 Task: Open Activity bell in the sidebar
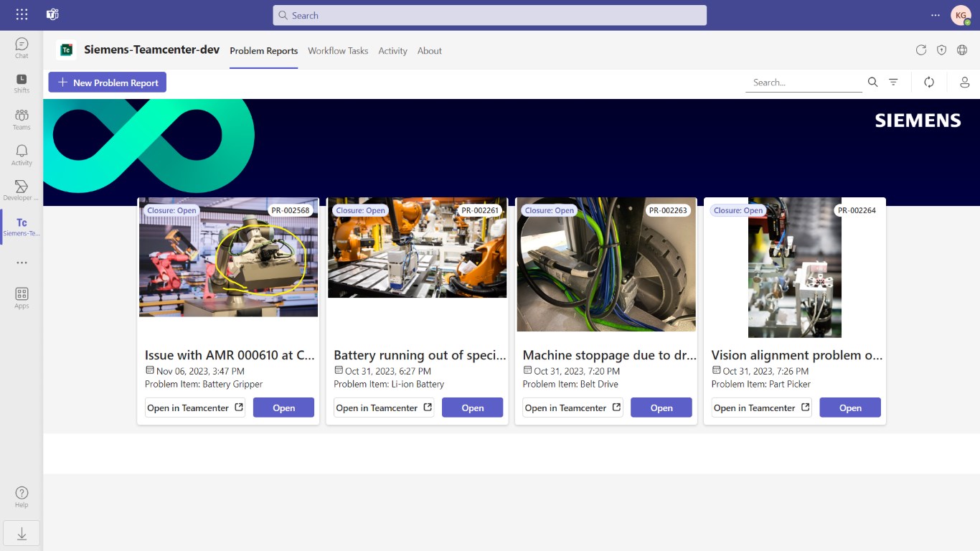pyautogui.click(x=22, y=155)
